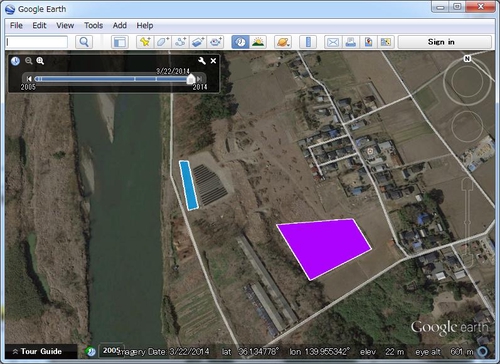Open the Tools menu

93,26
